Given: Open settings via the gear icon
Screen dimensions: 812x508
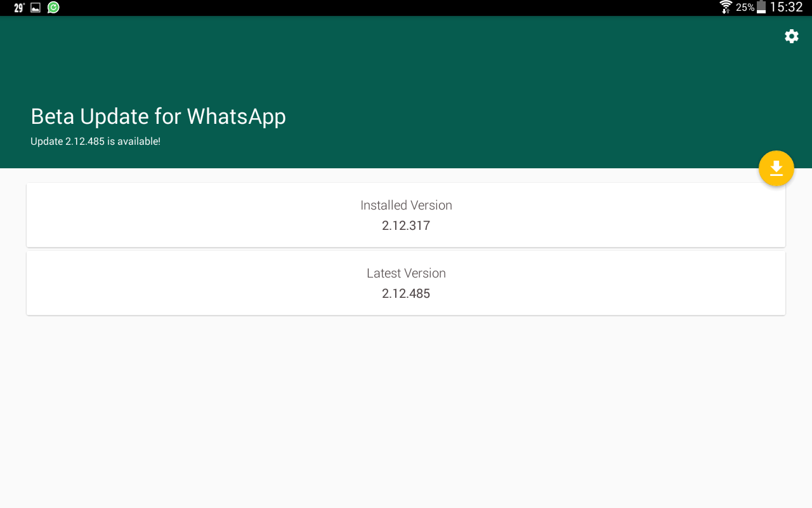Looking at the screenshot, I should [x=791, y=36].
